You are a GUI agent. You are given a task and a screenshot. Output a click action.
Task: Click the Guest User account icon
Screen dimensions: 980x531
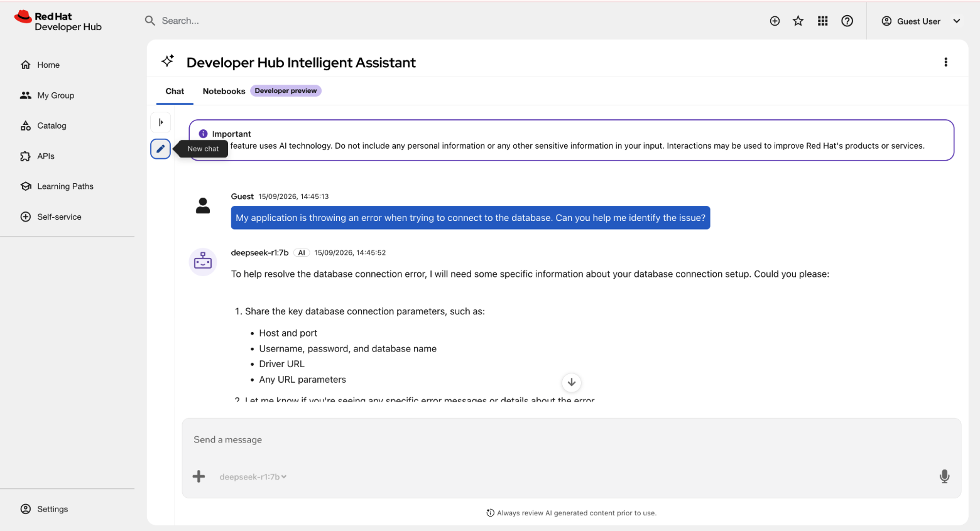coord(886,21)
